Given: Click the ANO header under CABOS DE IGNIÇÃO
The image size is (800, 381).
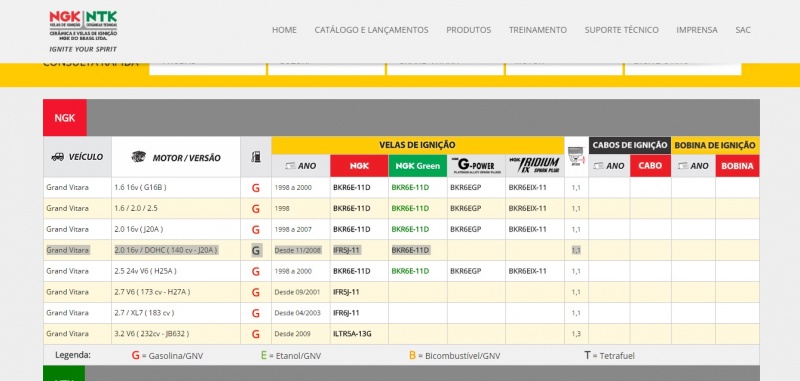Looking at the screenshot, I should [609, 166].
